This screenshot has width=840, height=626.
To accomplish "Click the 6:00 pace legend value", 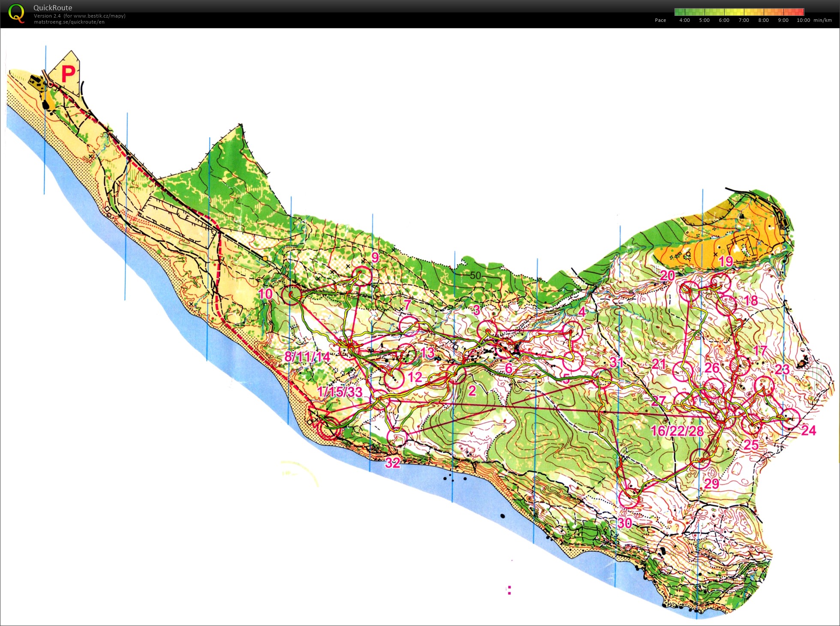I will 724,20.
